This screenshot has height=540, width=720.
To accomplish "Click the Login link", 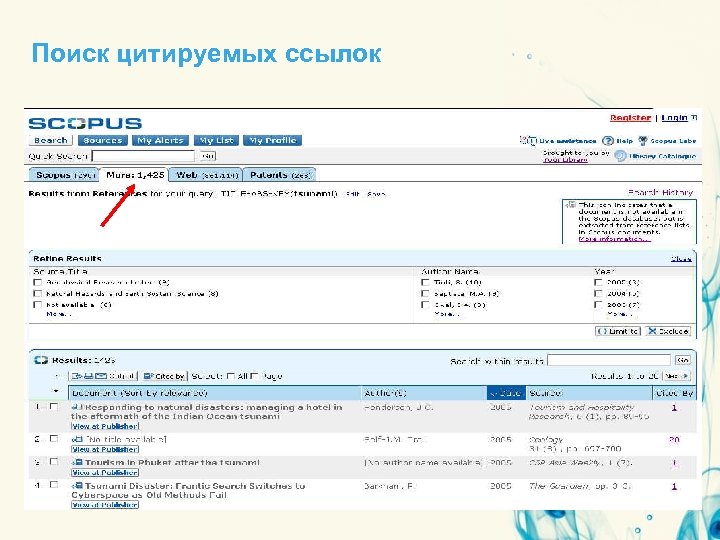I will click(675, 118).
